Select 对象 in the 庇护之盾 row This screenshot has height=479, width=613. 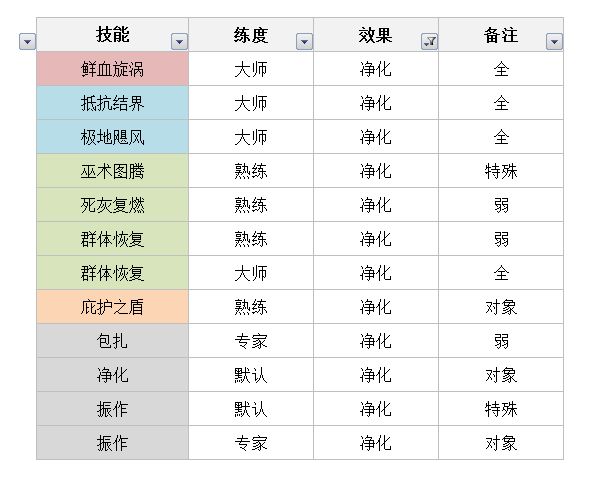point(500,307)
